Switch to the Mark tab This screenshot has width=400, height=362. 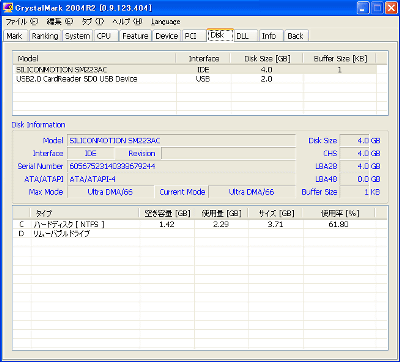tap(15, 36)
